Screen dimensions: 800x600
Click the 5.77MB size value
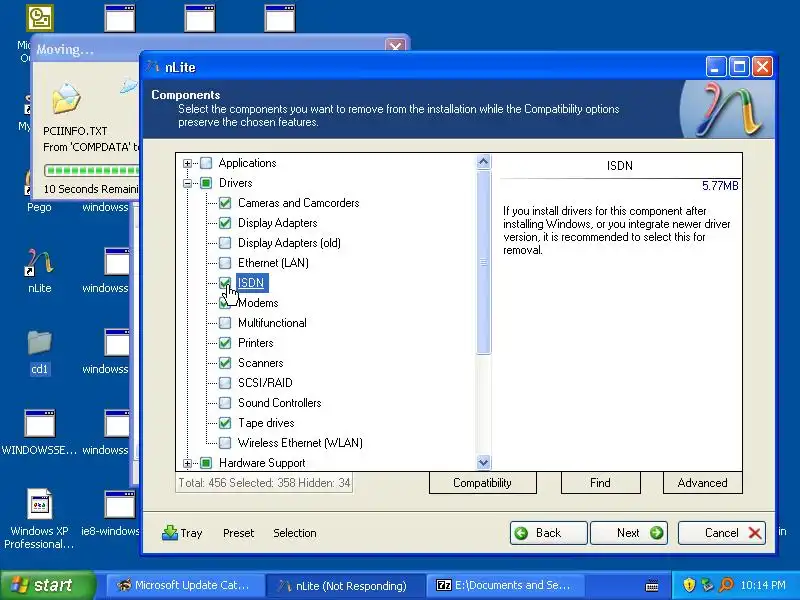(720, 186)
